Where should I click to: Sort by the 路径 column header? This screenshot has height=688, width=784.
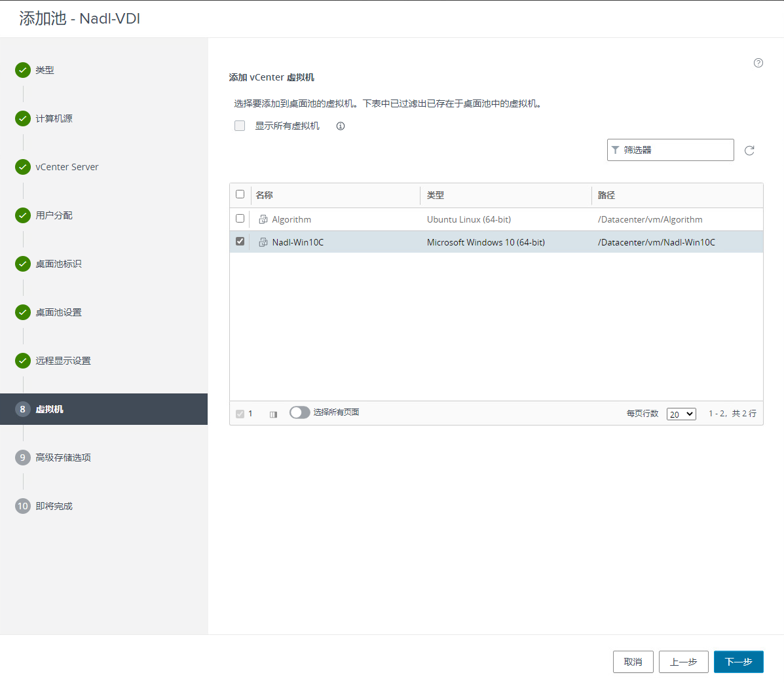point(606,195)
